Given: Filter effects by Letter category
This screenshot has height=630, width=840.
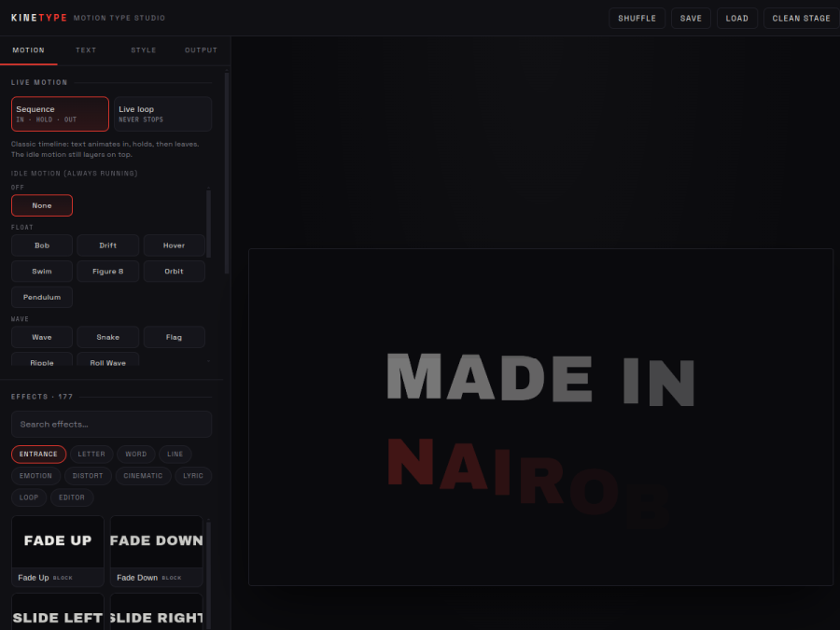Looking at the screenshot, I should click(91, 455).
